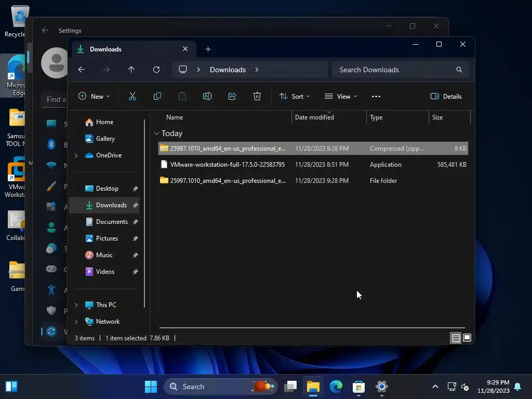Select Gallery in navigation pane
This screenshot has width=532, height=399.
pyautogui.click(x=105, y=139)
